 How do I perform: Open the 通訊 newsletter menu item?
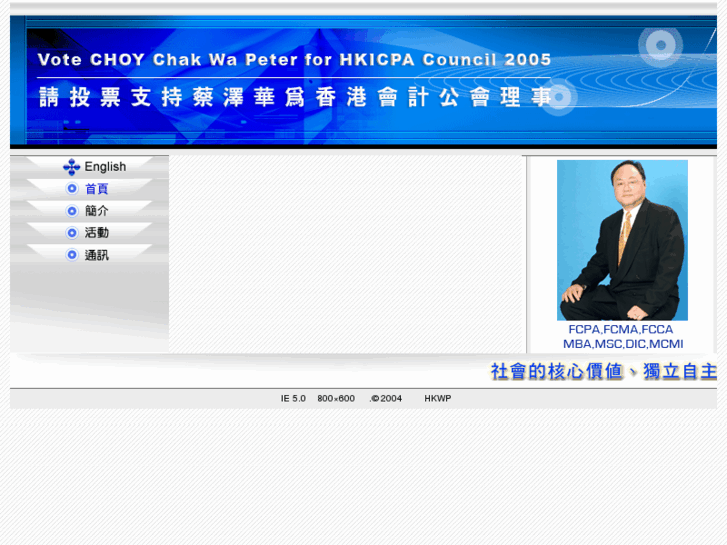(97, 255)
